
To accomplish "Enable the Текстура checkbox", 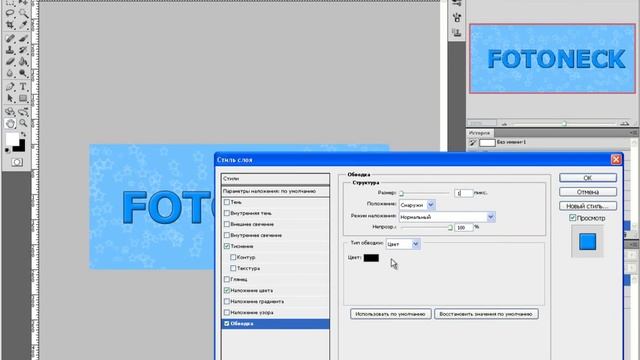I will point(233,268).
